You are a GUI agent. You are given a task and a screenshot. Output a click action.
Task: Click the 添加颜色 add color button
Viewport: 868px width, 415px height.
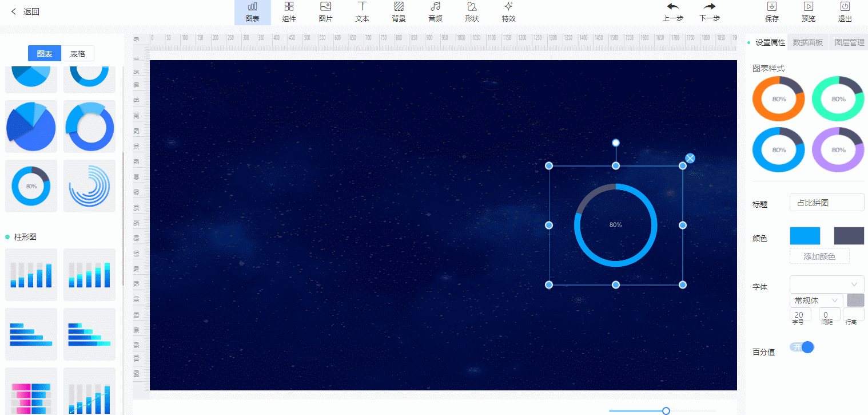point(819,256)
